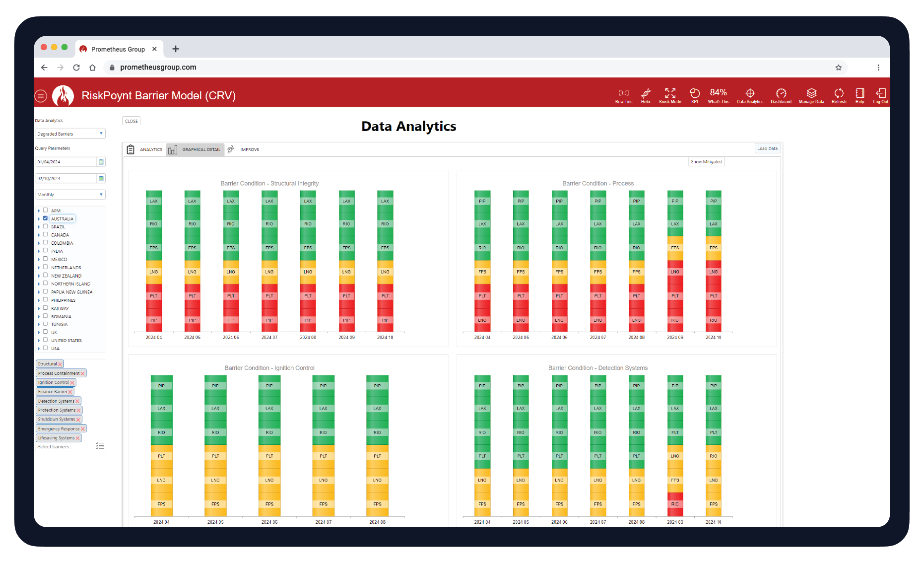924x563 pixels.
Task: Open Manage Data
Action: tap(812, 95)
